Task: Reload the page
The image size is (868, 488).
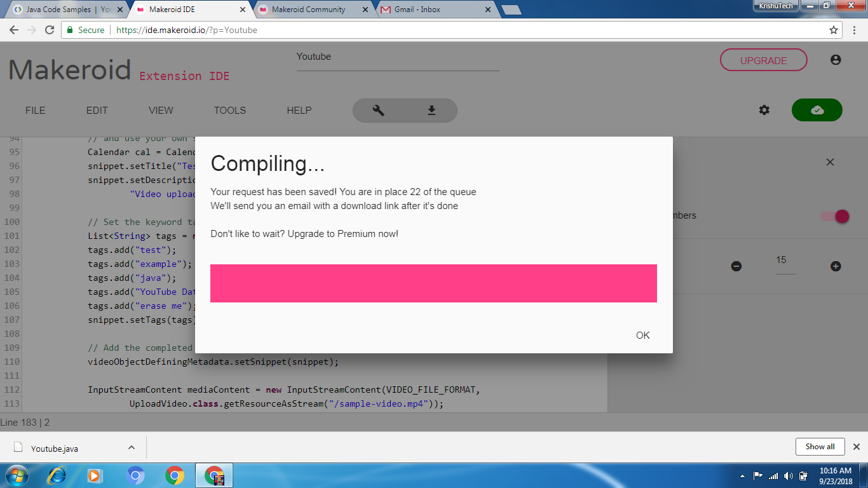Action: [50, 30]
